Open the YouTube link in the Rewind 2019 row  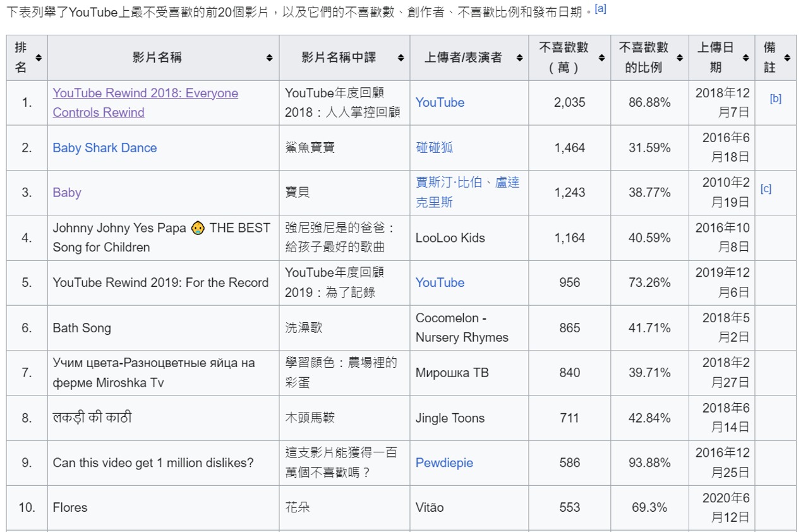click(x=440, y=282)
